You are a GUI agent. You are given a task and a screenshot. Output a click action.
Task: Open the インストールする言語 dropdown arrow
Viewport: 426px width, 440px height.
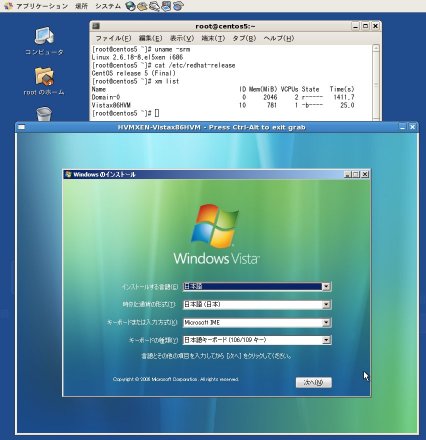point(326,287)
